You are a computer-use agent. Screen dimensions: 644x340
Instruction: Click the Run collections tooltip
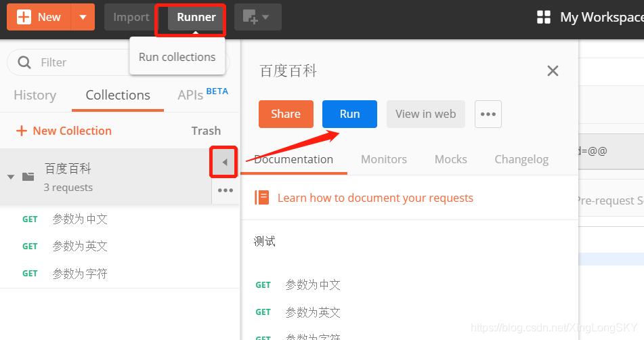click(x=177, y=57)
